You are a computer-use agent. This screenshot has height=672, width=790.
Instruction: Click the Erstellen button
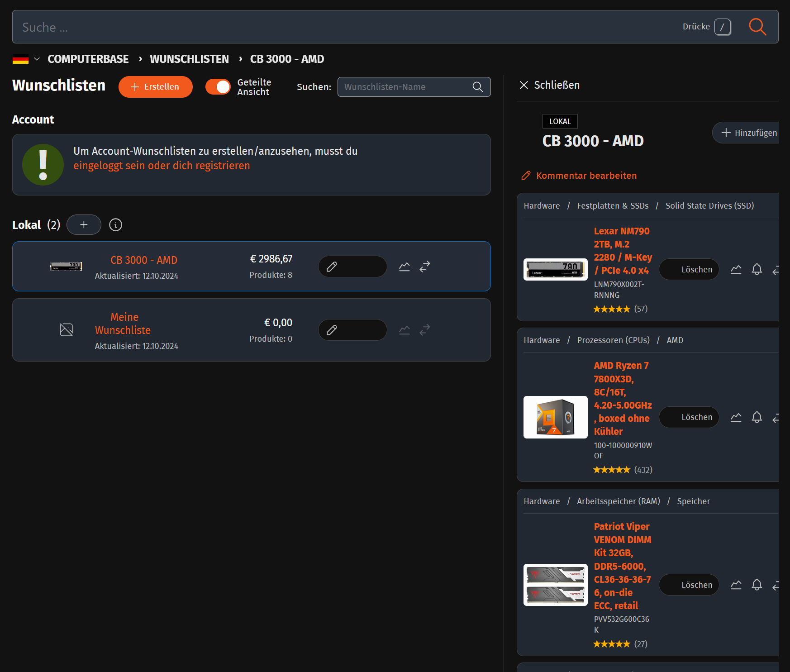click(155, 87)
